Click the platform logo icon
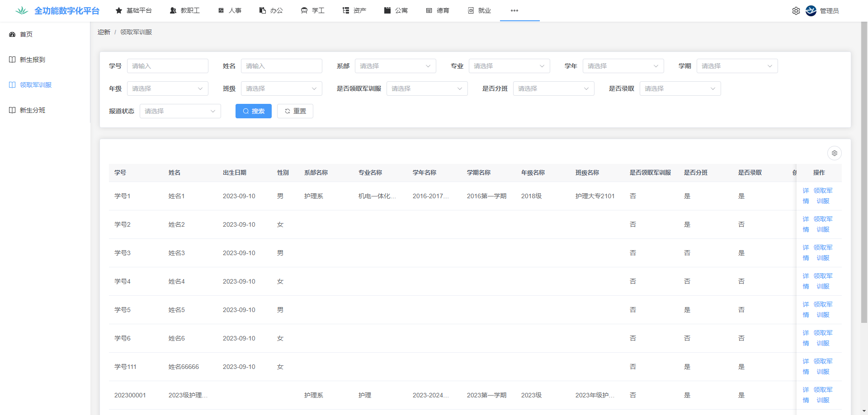Screen dimensions: 868x415 pos(21,10)
